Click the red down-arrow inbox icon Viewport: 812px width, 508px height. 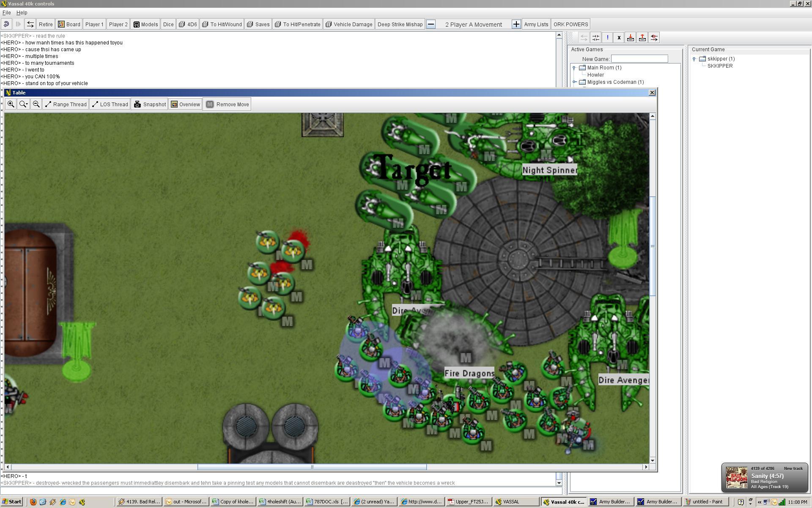tap(631, 38)
